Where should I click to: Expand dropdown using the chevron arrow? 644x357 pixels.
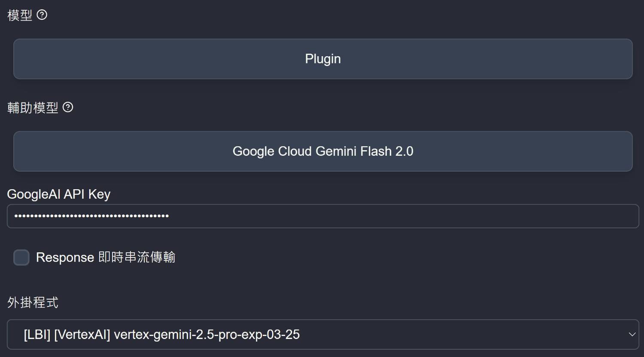tap(632, 334)
